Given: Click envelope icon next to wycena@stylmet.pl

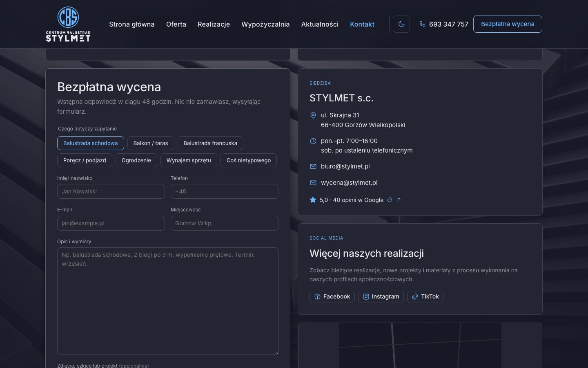Looking at the screenshot, I should pyautogui.click(x=313, y=183).
